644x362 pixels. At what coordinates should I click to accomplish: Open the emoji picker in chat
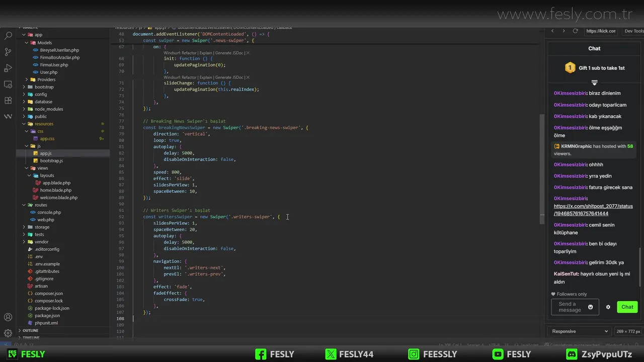click(x=591, y=307)
